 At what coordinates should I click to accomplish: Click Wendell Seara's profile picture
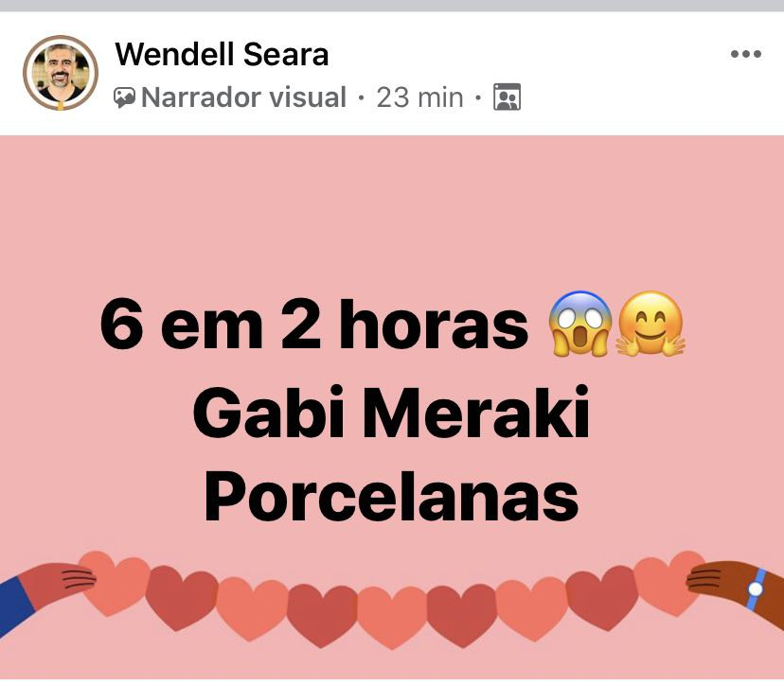click(x=61, y=73)
